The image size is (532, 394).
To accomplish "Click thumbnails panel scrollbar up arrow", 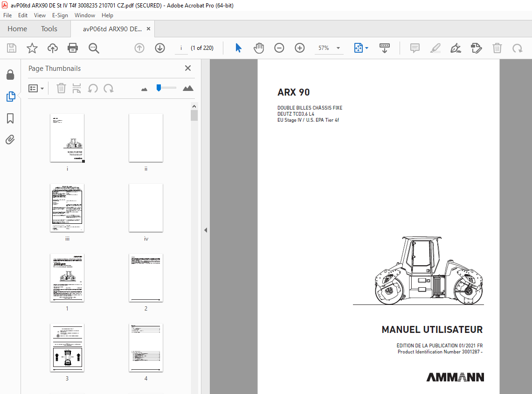I will (194, 106).
